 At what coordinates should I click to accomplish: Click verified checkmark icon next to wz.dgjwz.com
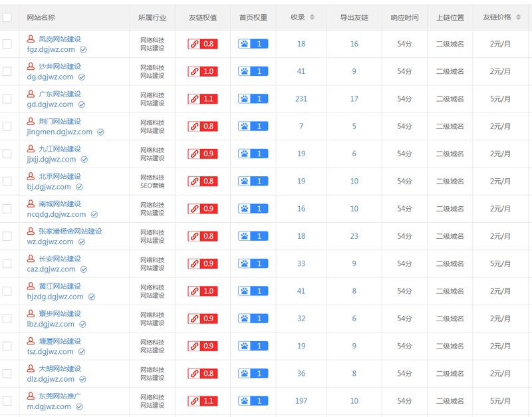pos(81,242)
